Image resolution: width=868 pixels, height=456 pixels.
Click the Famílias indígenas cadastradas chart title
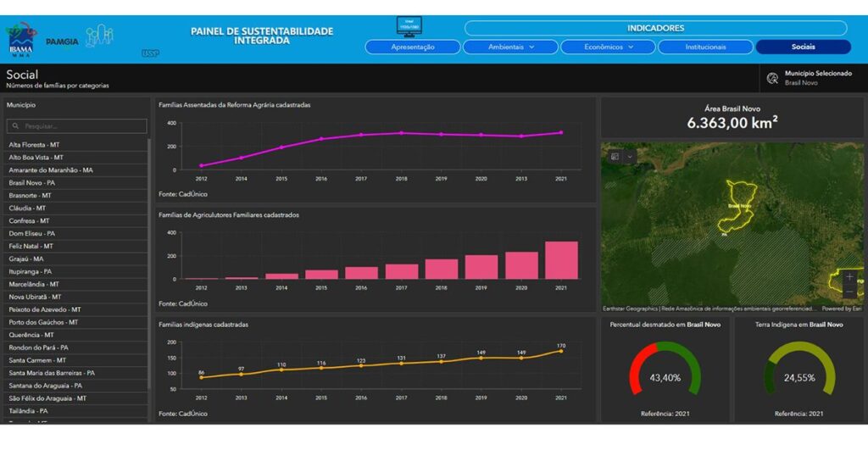point(203,325)
